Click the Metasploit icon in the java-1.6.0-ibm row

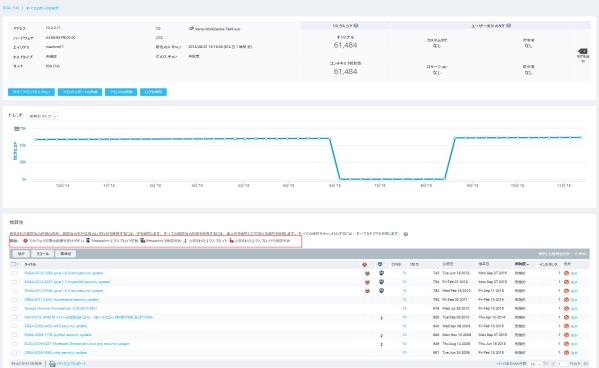click(x=381, y=273)
